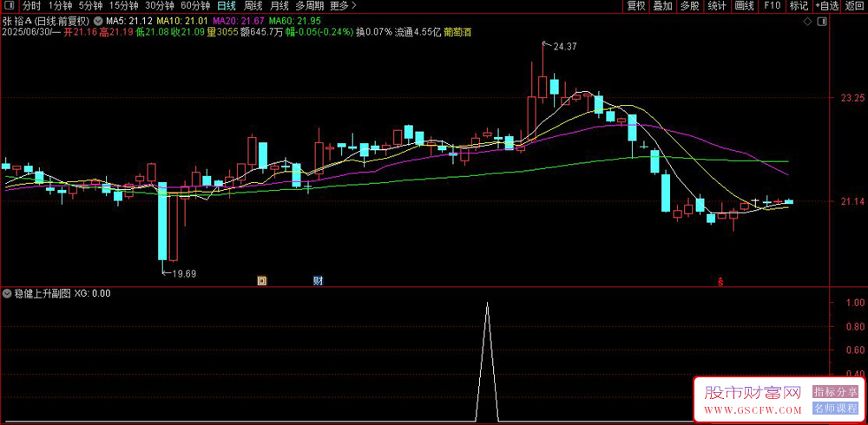Screen dimensions: 868x425
Task: Click the indicator spike peak in sub-chart
Action: coord(487,304)
